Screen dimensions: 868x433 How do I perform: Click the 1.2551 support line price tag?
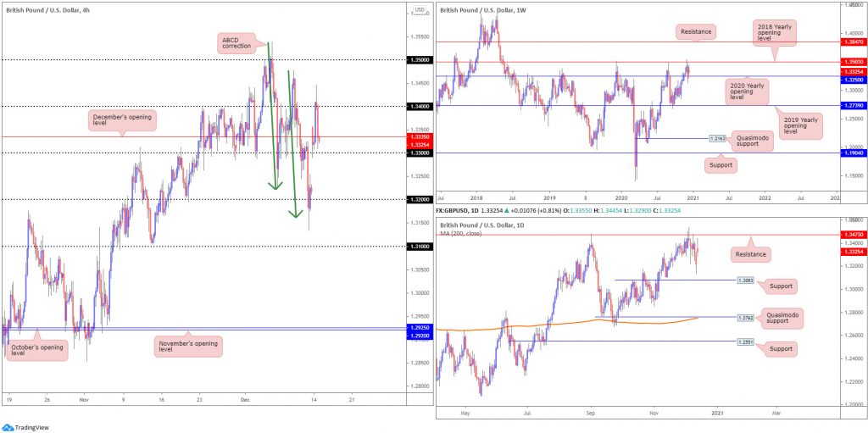coord(744,341)
